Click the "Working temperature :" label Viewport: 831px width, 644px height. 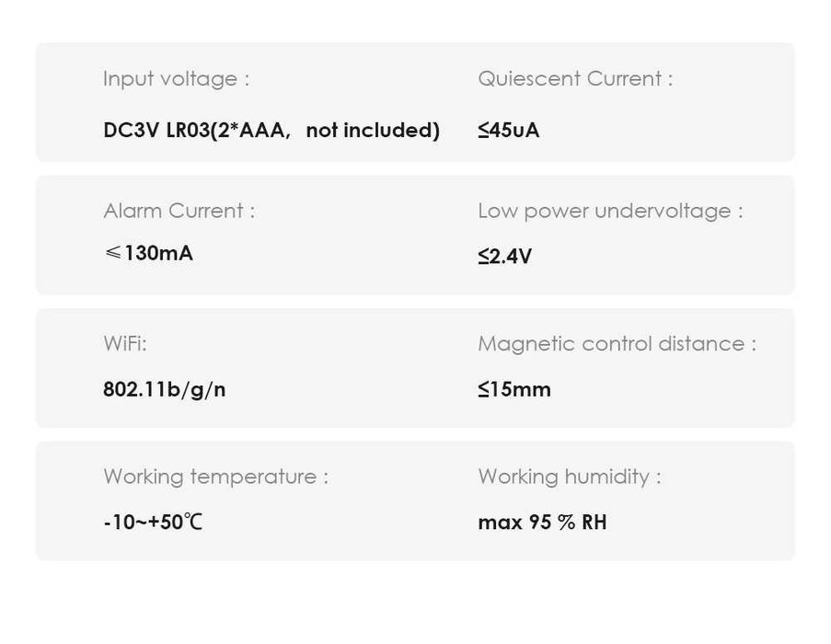tap(215, 477)
